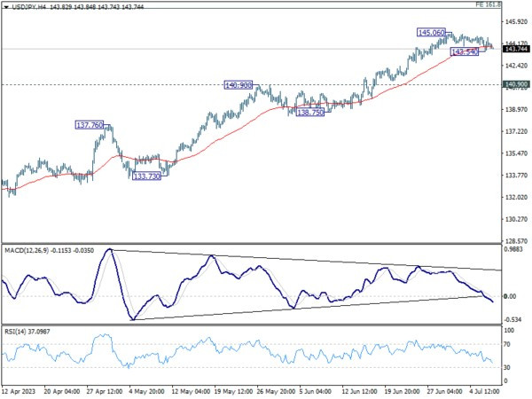
Task: Click the boxed 143.540 price label
Action: click(x=465, y=51)
